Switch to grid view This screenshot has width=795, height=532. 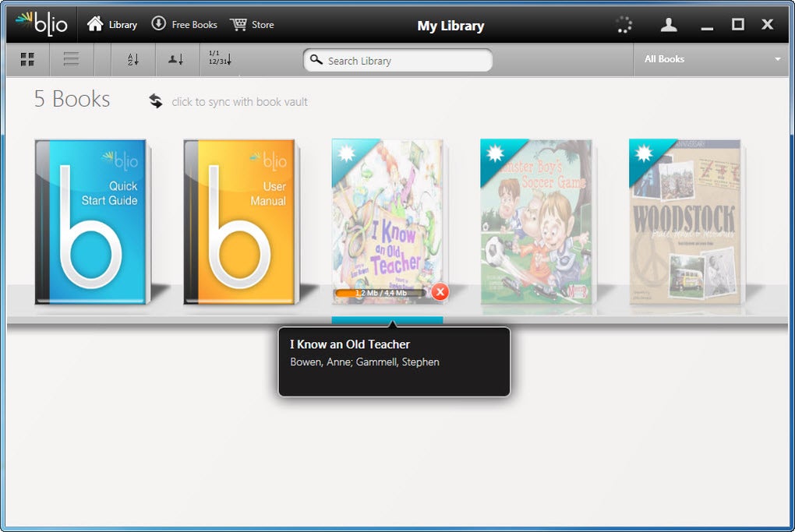click(27, 59)
